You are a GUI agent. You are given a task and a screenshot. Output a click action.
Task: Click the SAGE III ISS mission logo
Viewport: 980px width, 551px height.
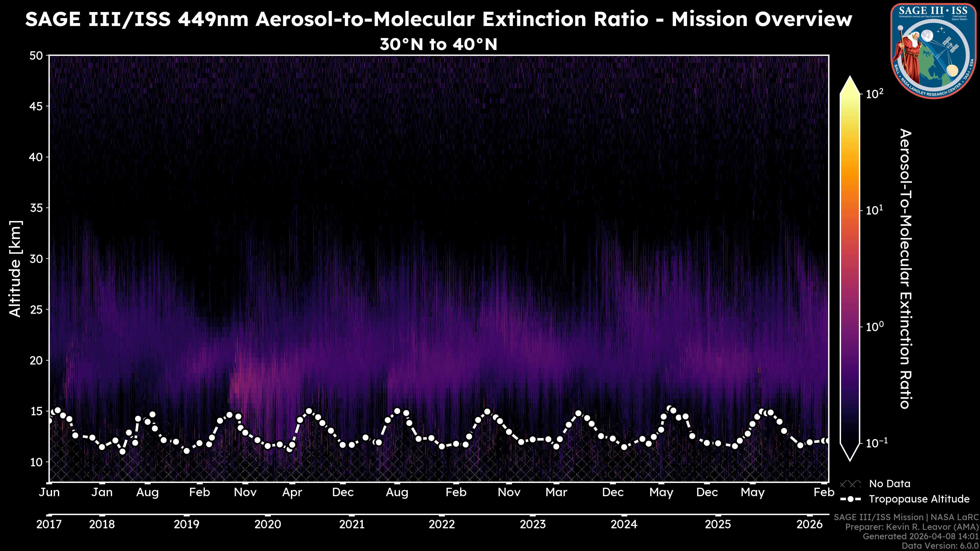(x=934, y=51)
